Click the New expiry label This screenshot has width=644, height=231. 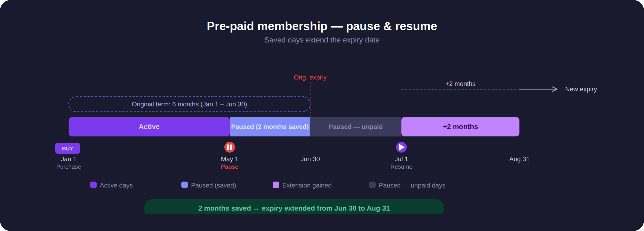[581, 89]
